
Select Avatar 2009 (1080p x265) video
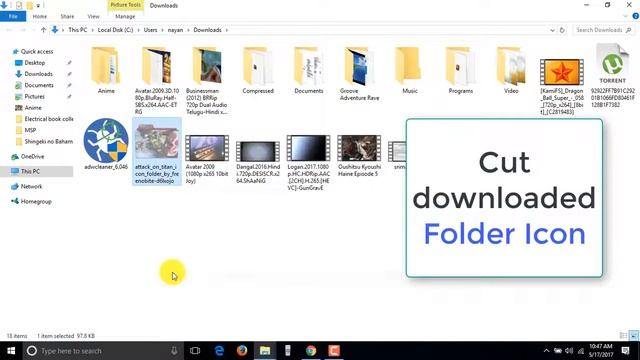click(207, 159)
